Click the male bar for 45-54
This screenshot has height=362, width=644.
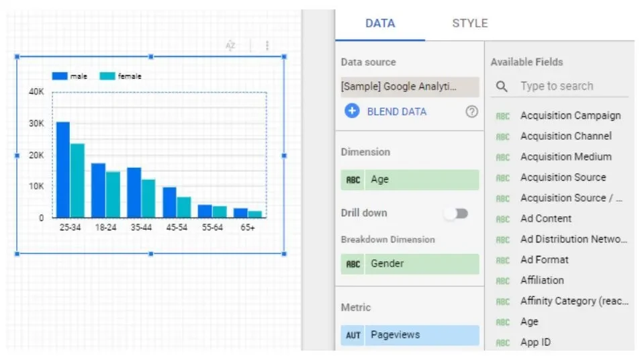[x=170, y=202]
